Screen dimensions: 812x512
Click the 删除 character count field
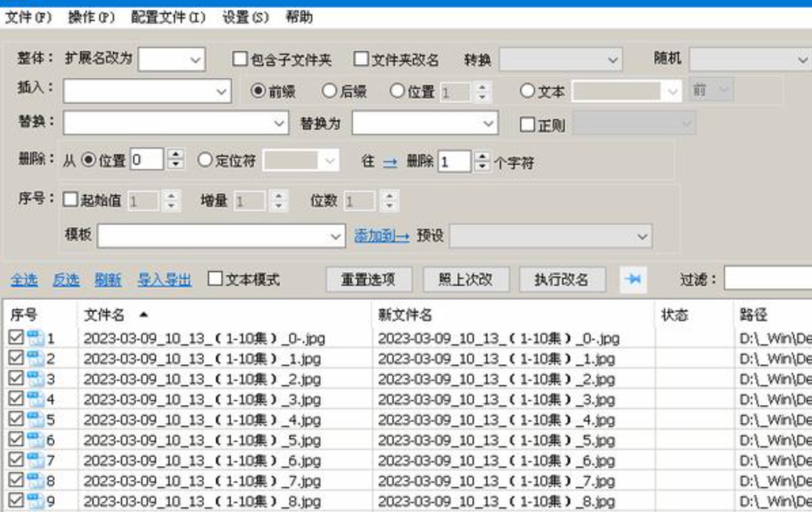(x=454, y=162)
